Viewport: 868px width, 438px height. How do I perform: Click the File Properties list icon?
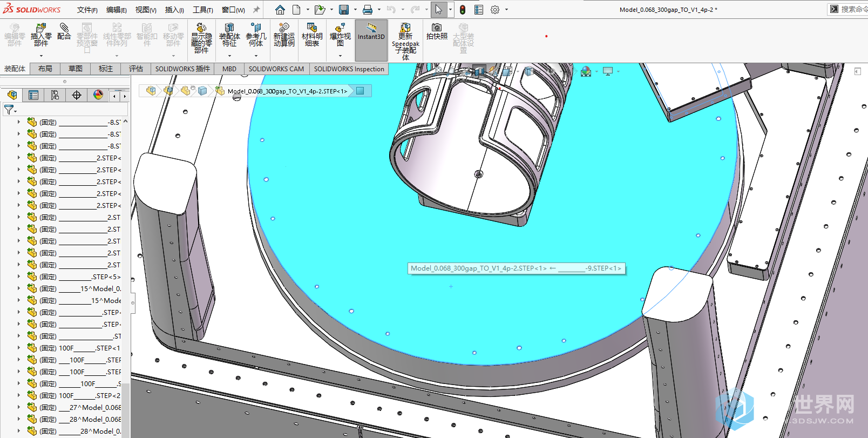(x=479, y=10)
